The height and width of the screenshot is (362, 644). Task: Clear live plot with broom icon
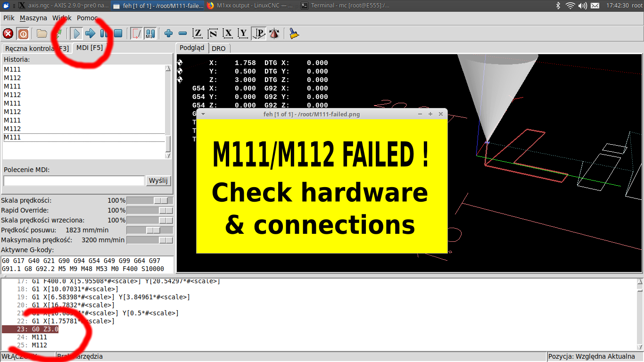coord(294,33)
